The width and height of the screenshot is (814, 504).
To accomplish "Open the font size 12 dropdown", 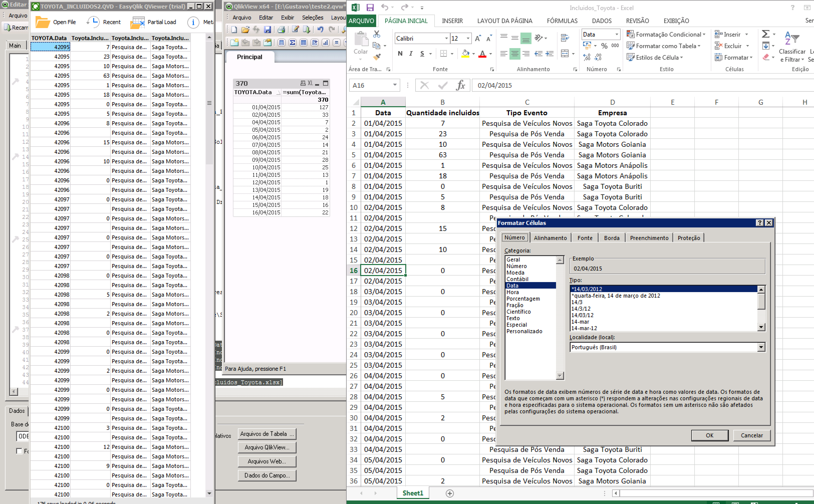I will click(x=468, y=38).
